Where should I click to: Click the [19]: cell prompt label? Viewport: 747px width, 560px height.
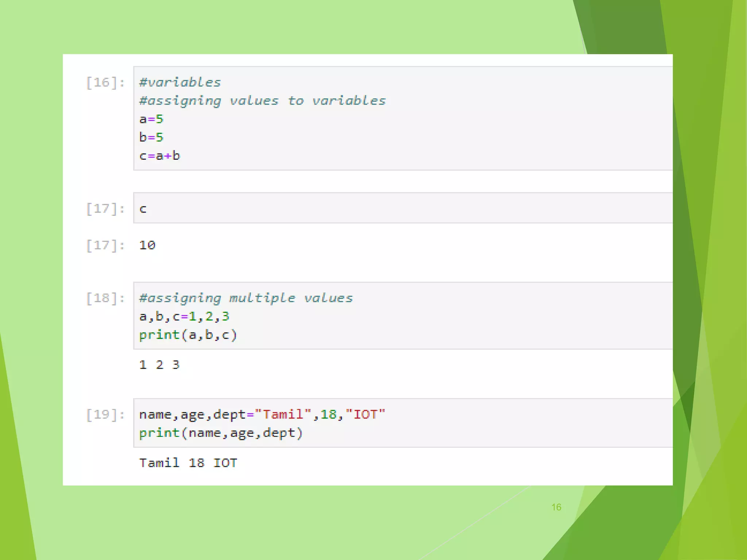105,415
